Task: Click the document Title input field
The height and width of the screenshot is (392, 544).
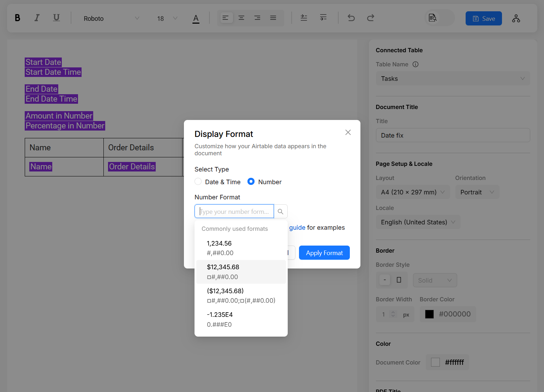Action: pos(453,135)
